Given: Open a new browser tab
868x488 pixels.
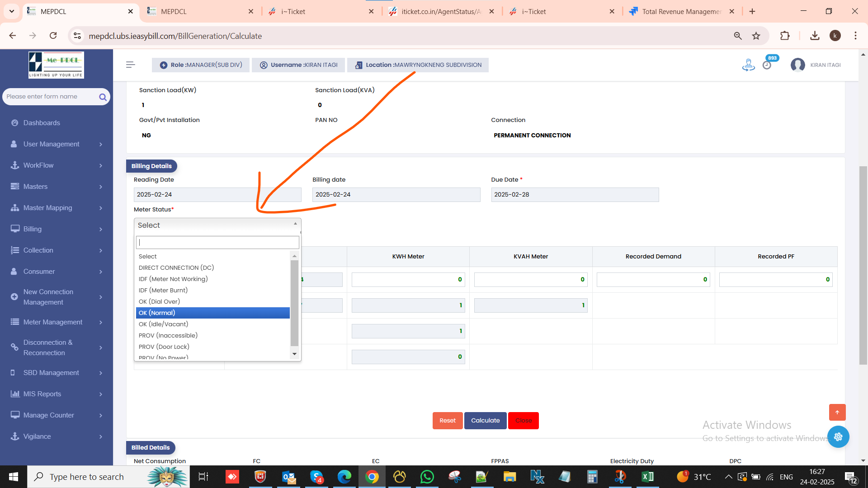Looking at the screenshot, I should point(752,11).
